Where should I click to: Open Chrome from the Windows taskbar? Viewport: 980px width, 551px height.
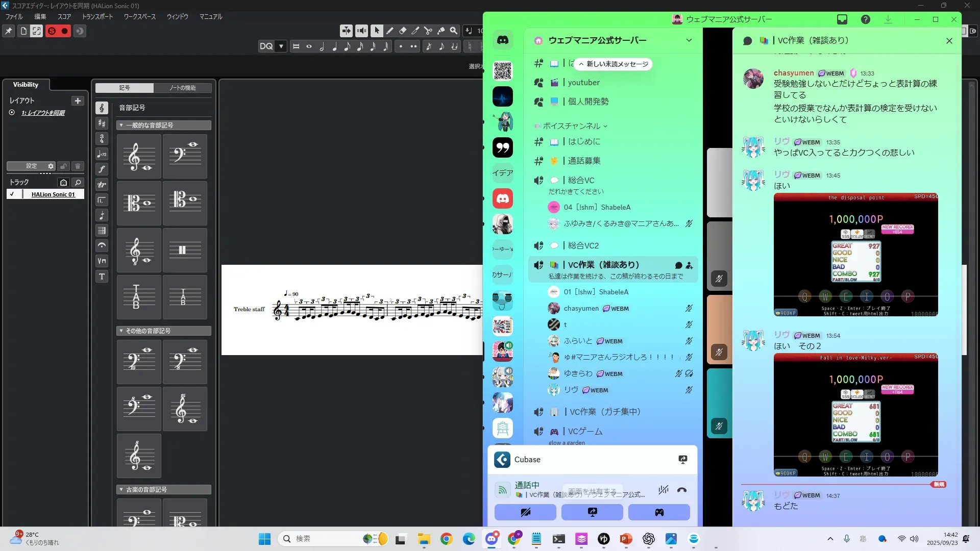coord(447,539)
